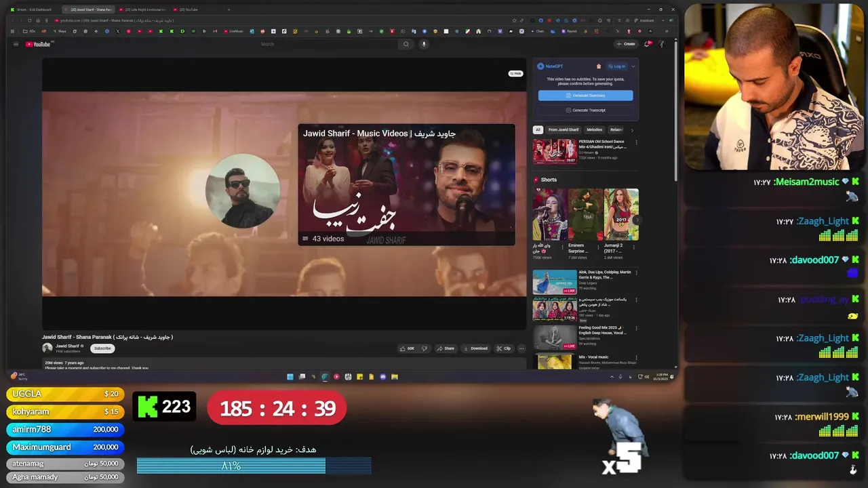Select the All filter chip
Image resolution: width=868 pixels, height=488 pixels.
click(x=538, y=130)
